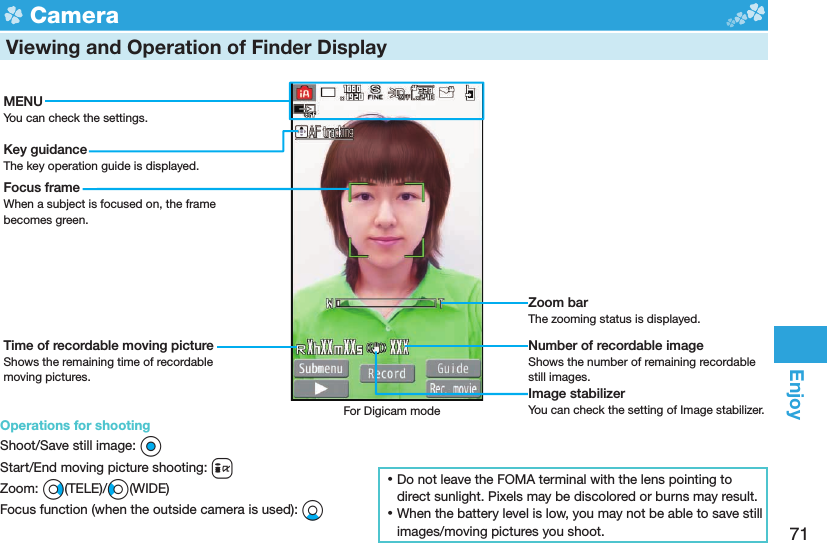Tap the XXX recordable image count
The width and height of the screenshot is (827, 543).
click(399, 348)
